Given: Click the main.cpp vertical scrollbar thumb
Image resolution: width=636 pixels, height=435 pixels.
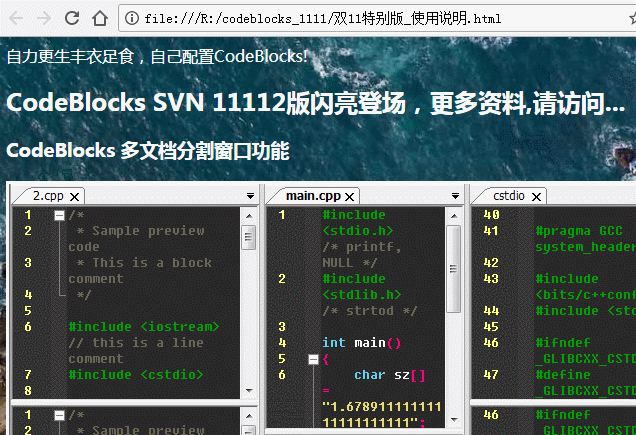Looking at the screenshot, I should (x=453, y=269).
